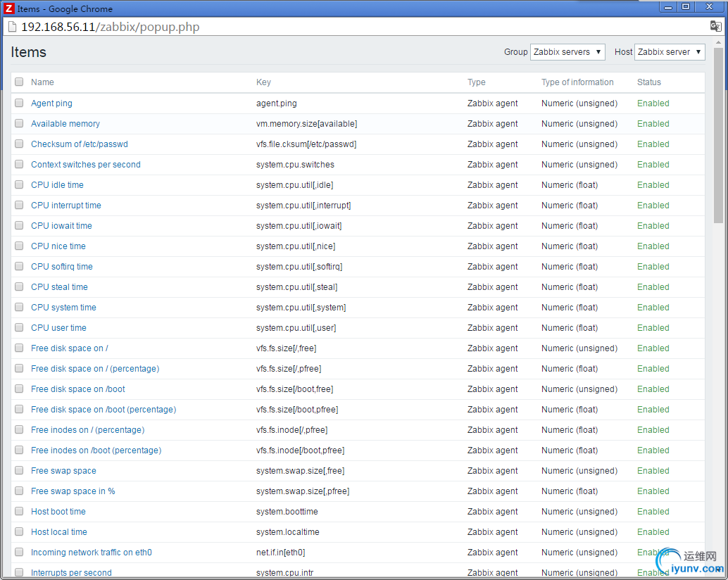The height and width of the screenshot is (580, 728).
Task: Click the scrollbar down arrow
Action: click(x=718, y=569)
